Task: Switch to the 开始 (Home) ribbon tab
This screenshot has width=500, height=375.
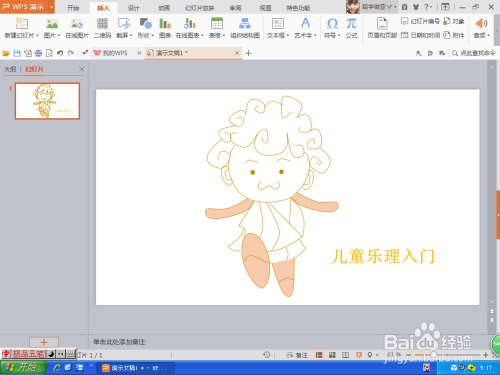Action: (x=73, y=8)
